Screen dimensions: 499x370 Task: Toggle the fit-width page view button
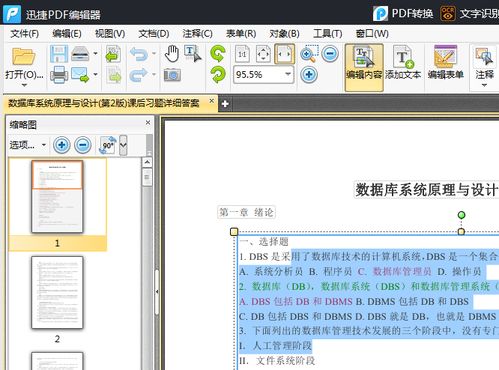click(x=284, y=54)
